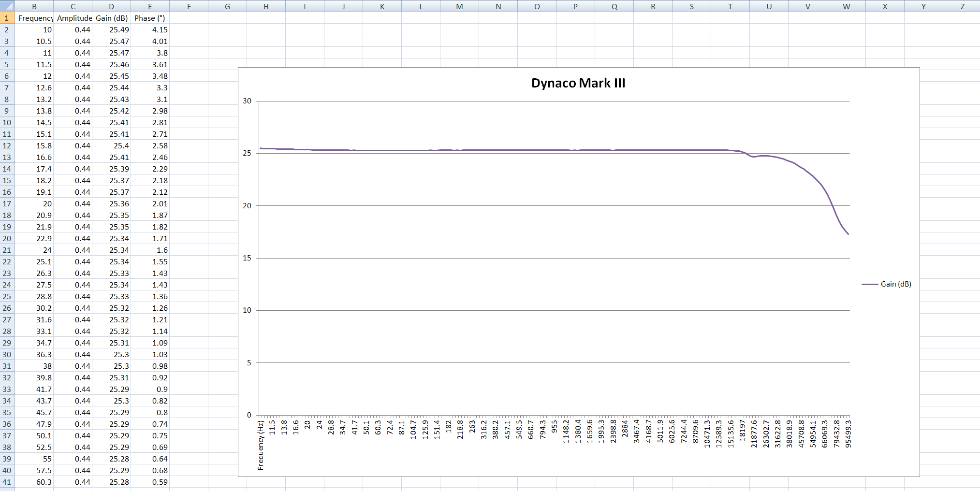
Task: Click phase cell 3.48
Action: (x=150, y=76)
